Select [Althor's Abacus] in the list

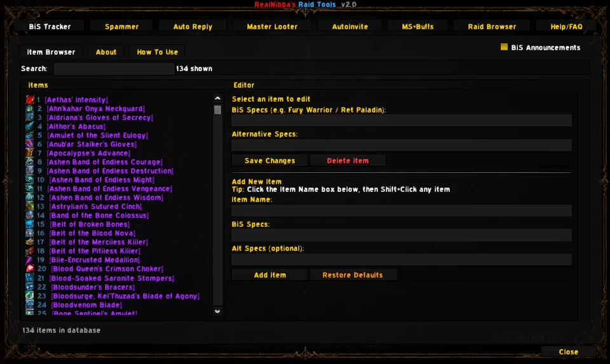tap(76, 126)
